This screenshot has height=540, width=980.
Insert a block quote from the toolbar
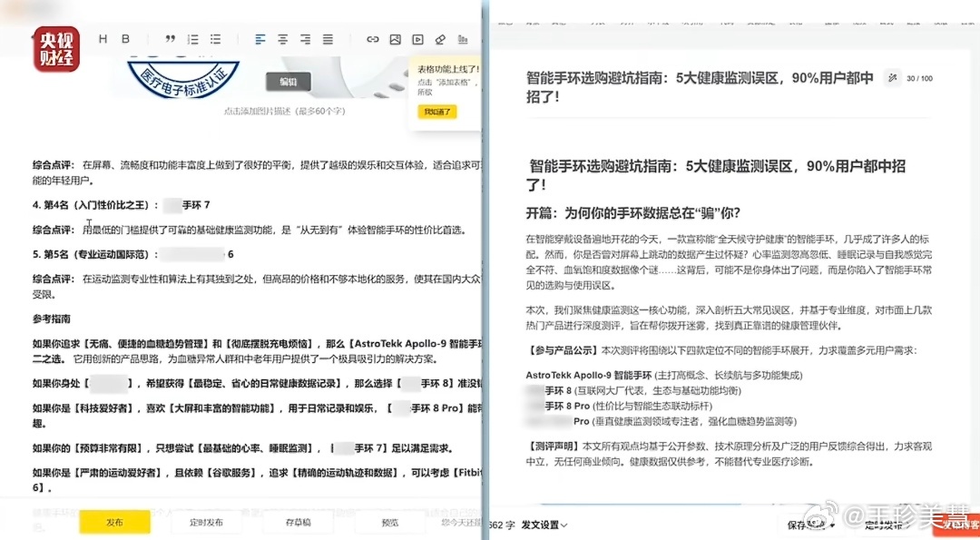(170, 39)
